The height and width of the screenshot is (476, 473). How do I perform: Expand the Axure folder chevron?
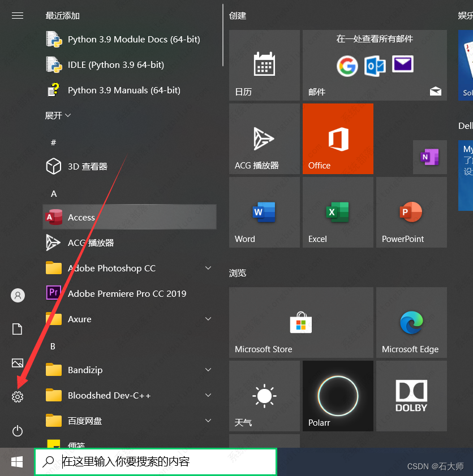[x=208, y=319]
